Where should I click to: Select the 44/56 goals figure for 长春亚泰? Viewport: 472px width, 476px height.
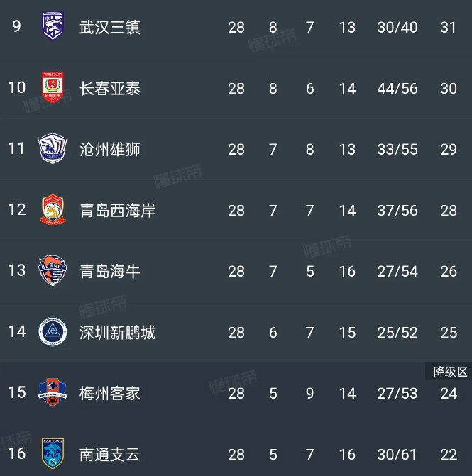tap(397, 89)
